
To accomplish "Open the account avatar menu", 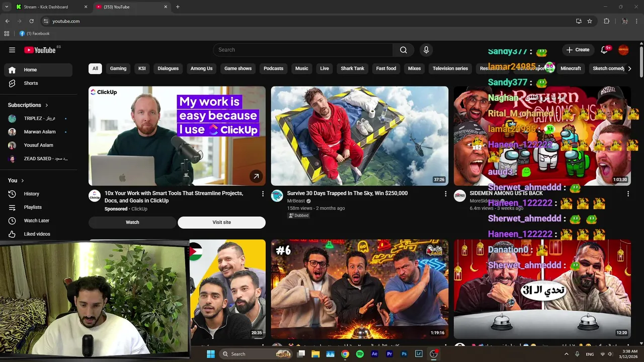I will [623, 50].
